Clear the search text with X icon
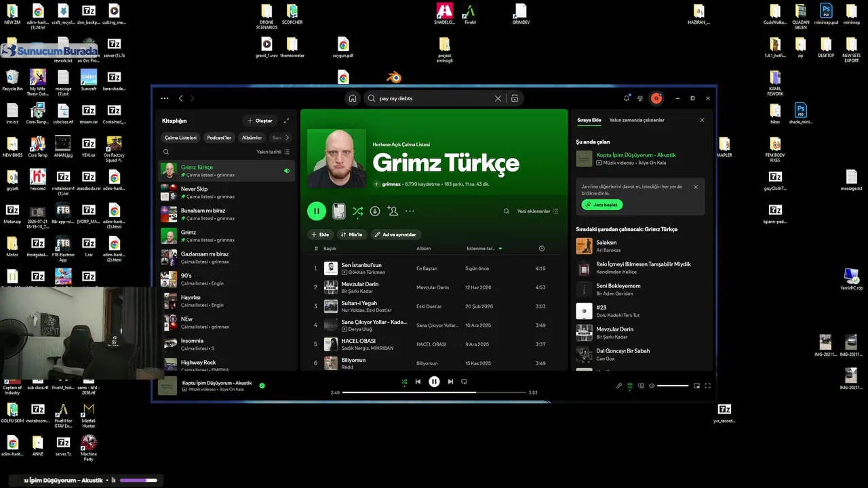 (498, 98)
